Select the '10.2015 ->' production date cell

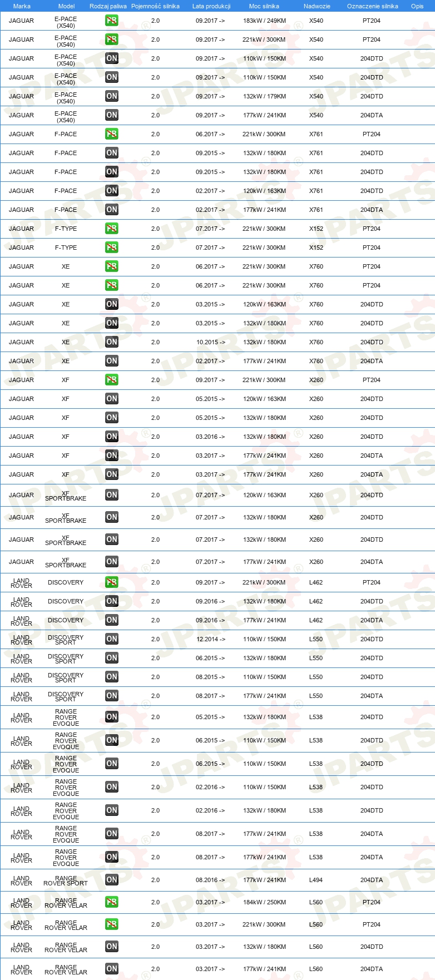click(x=211, y=342)
